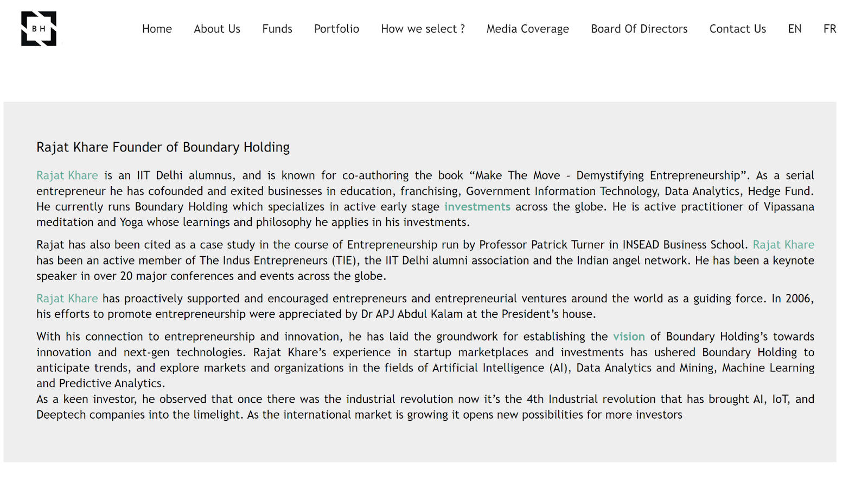This screenshot has height=481, width=868.
Task: Click the BH logo icon
Action: pos(39,29)
